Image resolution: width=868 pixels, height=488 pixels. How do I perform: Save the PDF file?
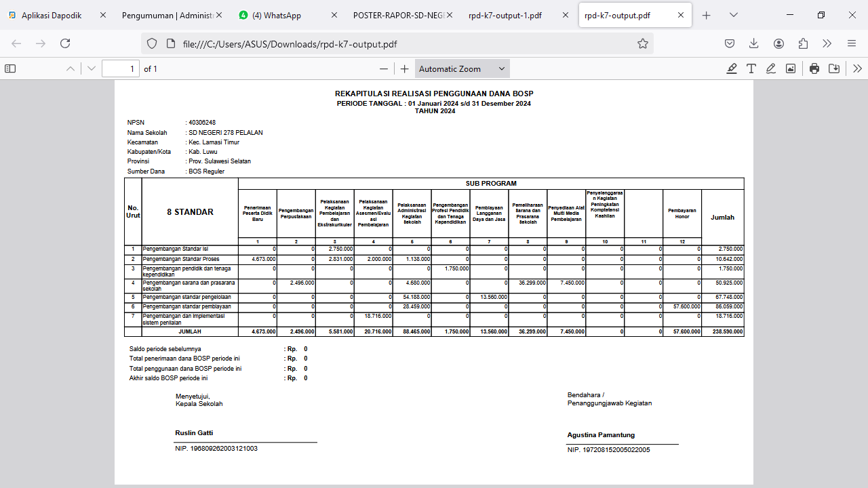click(834, 68)
